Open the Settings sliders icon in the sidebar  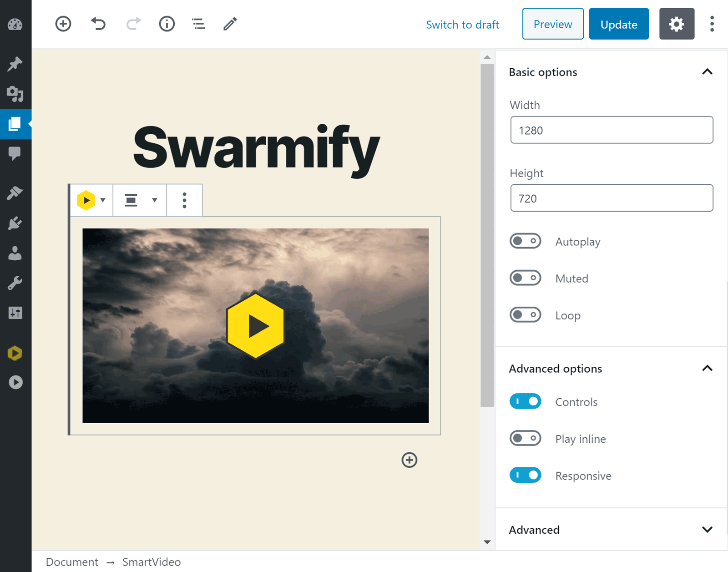pyautogui.click(x=15, y=313)
